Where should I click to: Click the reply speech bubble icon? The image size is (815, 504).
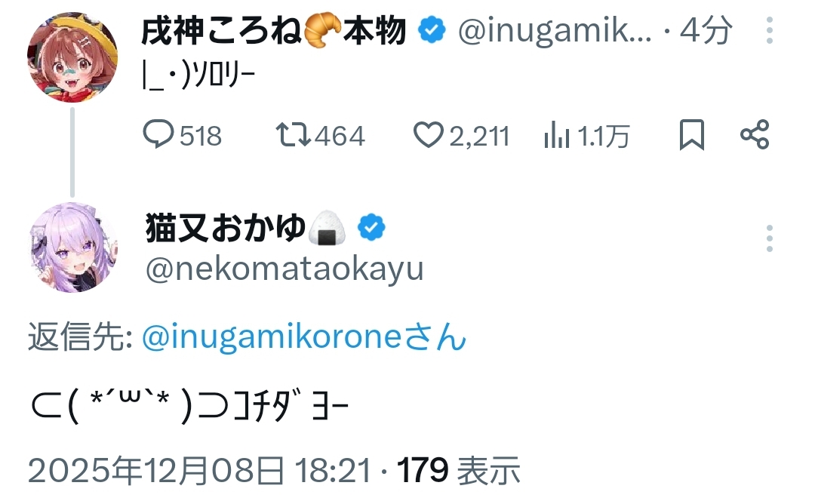pyautogui.click(x=158, y=136)
